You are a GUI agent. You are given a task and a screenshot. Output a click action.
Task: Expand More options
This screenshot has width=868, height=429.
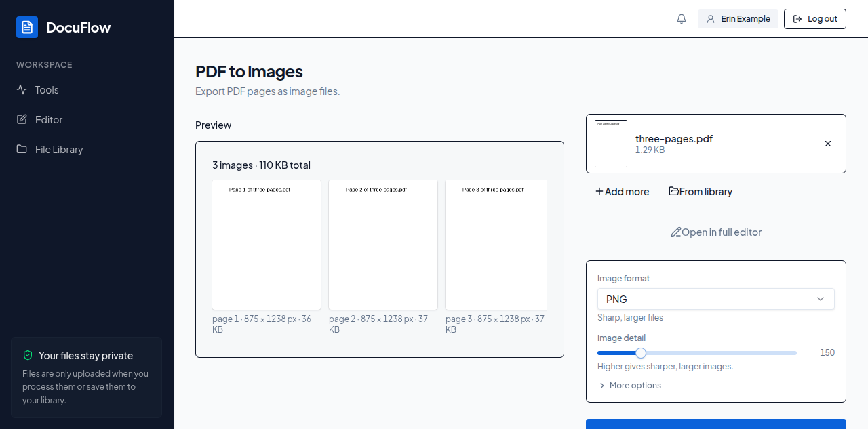pos(630,386)
